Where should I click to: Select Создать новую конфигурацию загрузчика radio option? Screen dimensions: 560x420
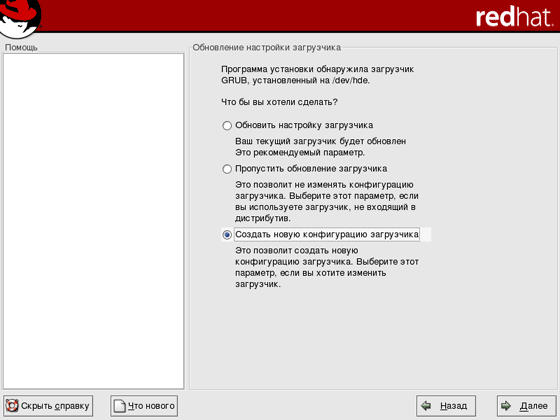[x=227, y=235]
